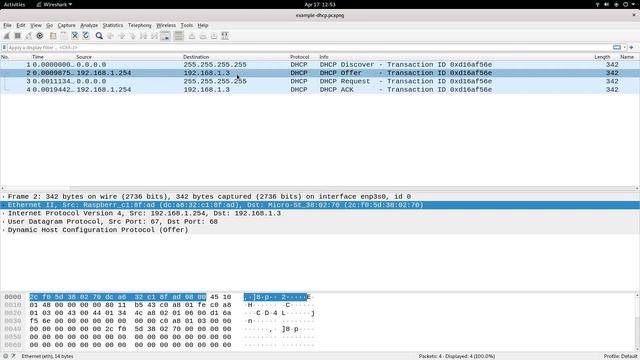
Task: Open capture options gear icon
Action: point(40,36)
